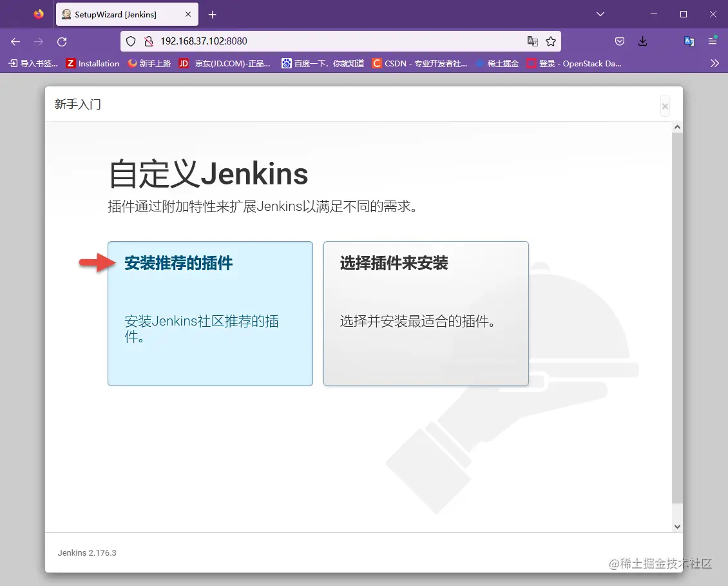Screen dimensions: 728x586
Task: Show more bookmarks chevron
Action: [714, 63]
